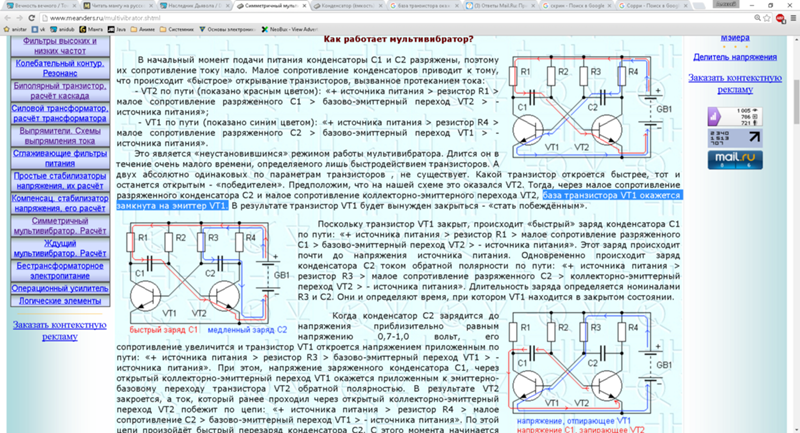
Task: Switch to the Сорри - Поиск в Google tab
Action: tap(652, 6)
